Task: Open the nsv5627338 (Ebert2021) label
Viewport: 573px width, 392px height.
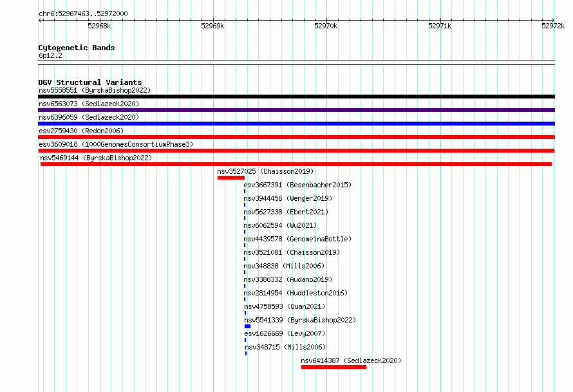Action: 286,212
